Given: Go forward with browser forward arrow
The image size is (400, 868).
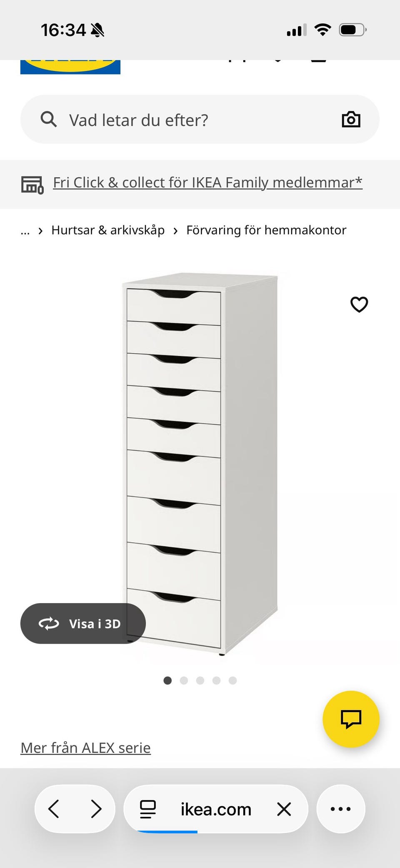Looking at the screenshot, I should (96, 809).
